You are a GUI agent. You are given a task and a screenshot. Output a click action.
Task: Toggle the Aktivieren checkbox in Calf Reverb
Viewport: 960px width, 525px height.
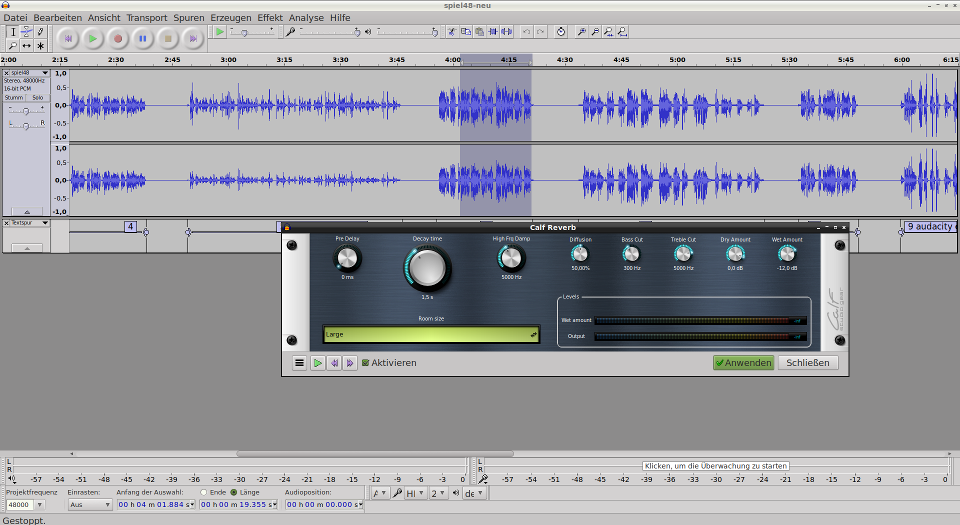click(x=366, y=363)
